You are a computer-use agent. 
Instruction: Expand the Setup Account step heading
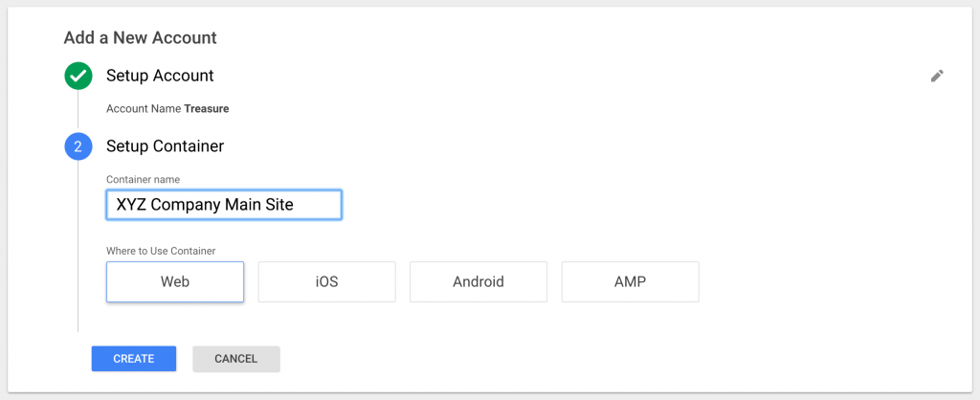[160, 76]
